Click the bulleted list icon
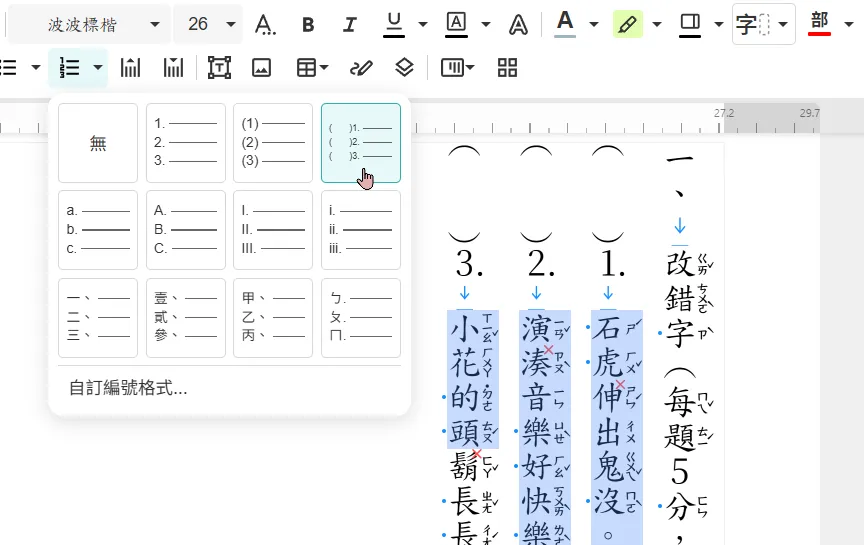 click(8, 68)
